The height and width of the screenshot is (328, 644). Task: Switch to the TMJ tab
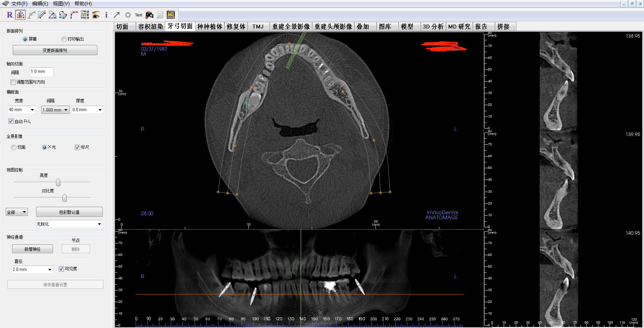pos(258,26)
